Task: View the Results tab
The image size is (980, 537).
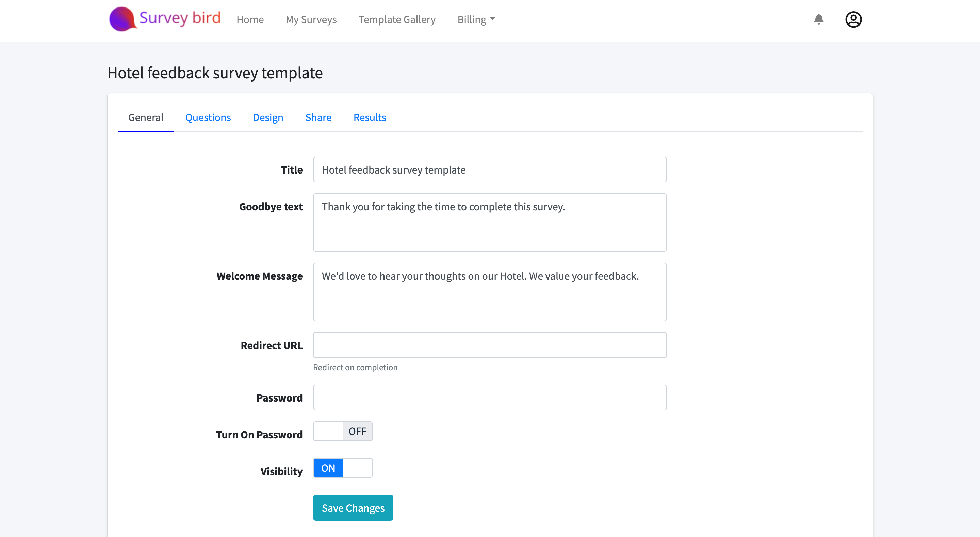Action: click(370, 118)
